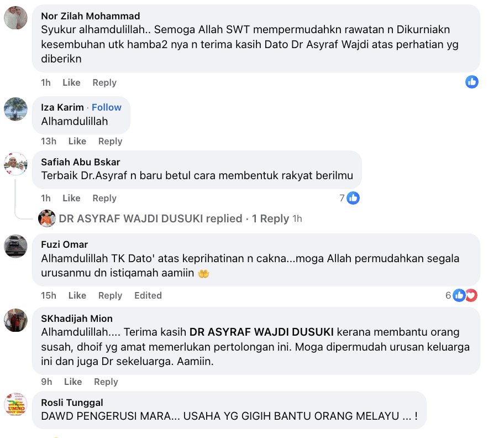Open the tagged DR ASYRAF WAJDI DUSUKI mention
This screenshot has height=438, width=504.
tap(261, 332)
